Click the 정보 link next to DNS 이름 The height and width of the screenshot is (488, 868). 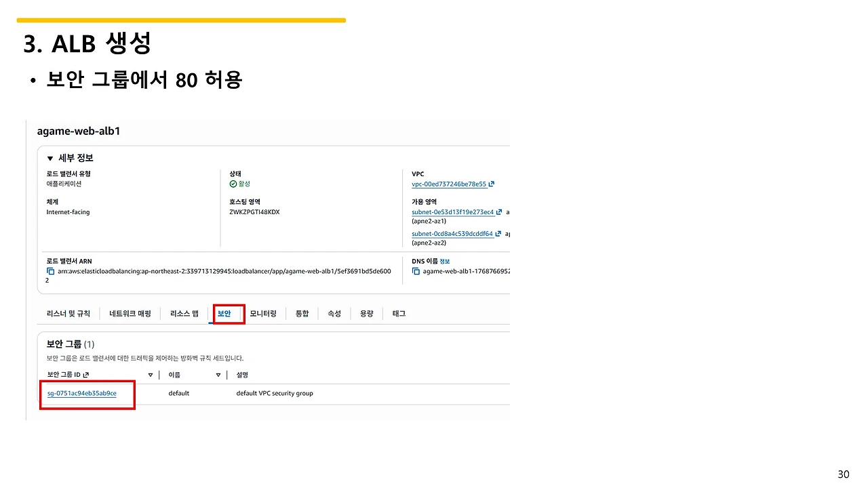444,261
